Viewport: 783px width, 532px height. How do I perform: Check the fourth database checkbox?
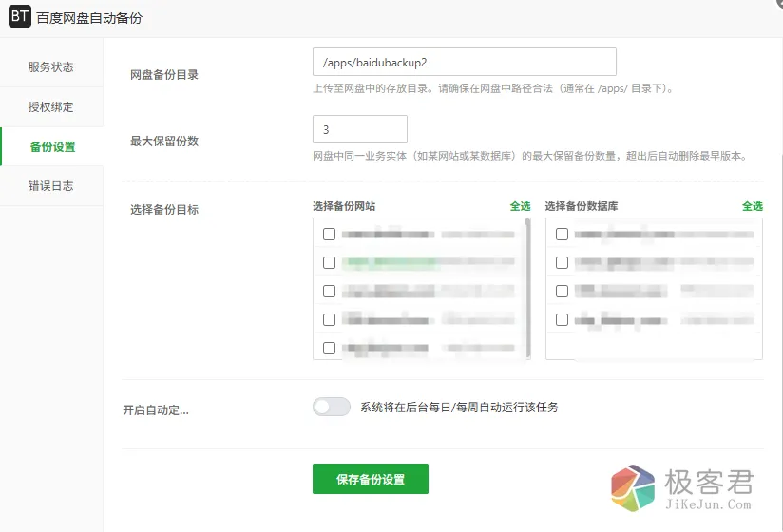tap(562, 319)
